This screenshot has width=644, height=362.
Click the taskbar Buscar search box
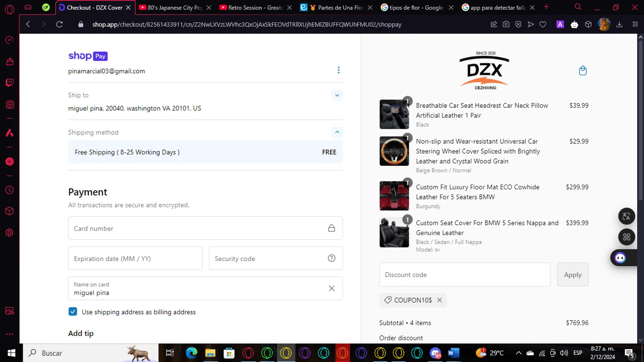91,353
